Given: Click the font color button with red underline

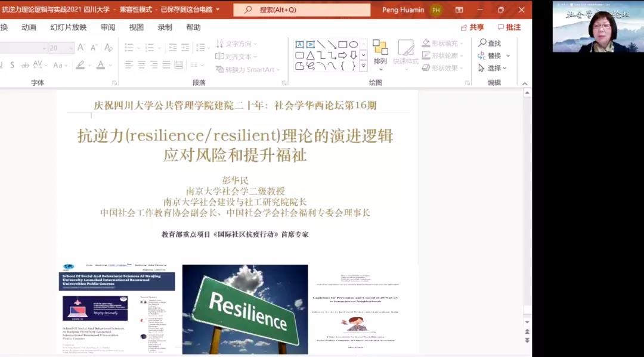Looking at the screenshot, I should tap(100, 65).
